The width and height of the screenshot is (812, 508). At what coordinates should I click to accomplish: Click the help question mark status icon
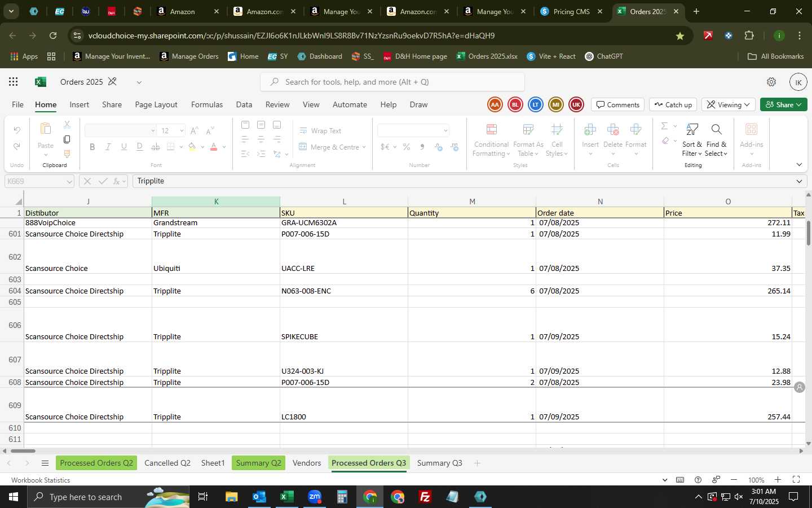point(698,480)
